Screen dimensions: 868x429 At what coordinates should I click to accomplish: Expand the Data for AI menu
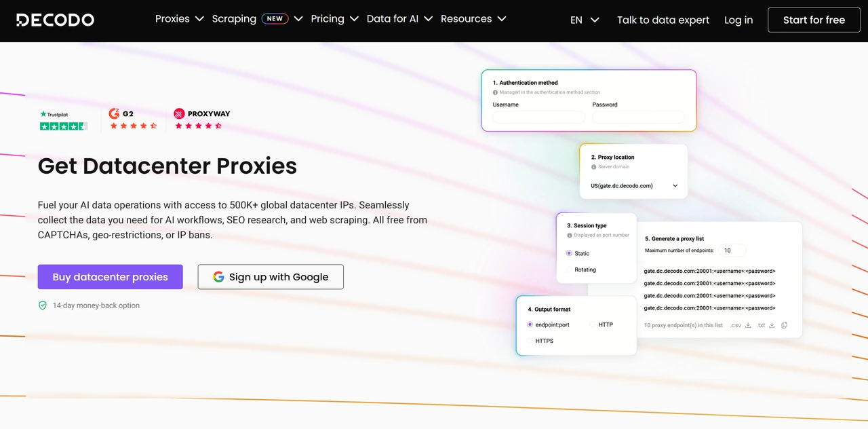pos(399,19)
